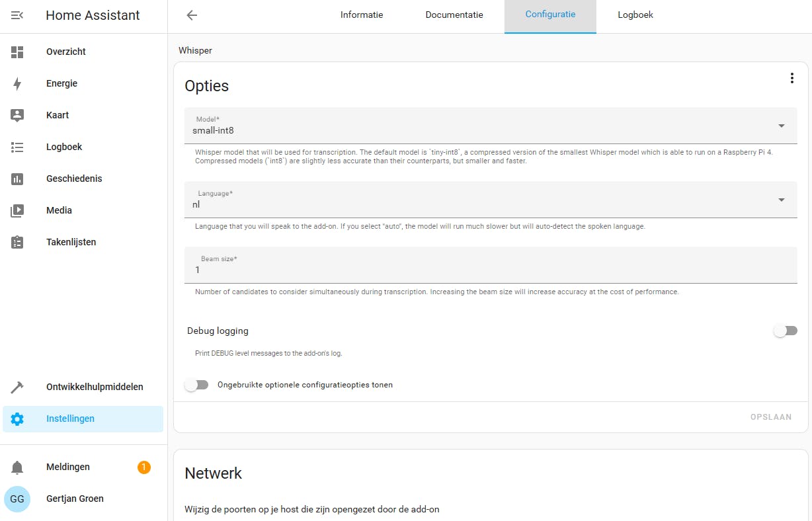Enable Debug logging switch

785,331
